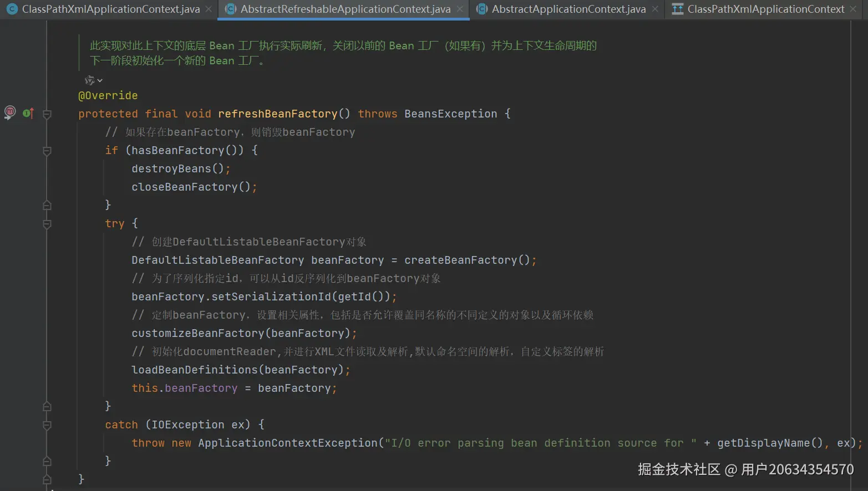868x491 pixels.
Task: Click closeBeanFactory() call
Action: click(191, 187)
